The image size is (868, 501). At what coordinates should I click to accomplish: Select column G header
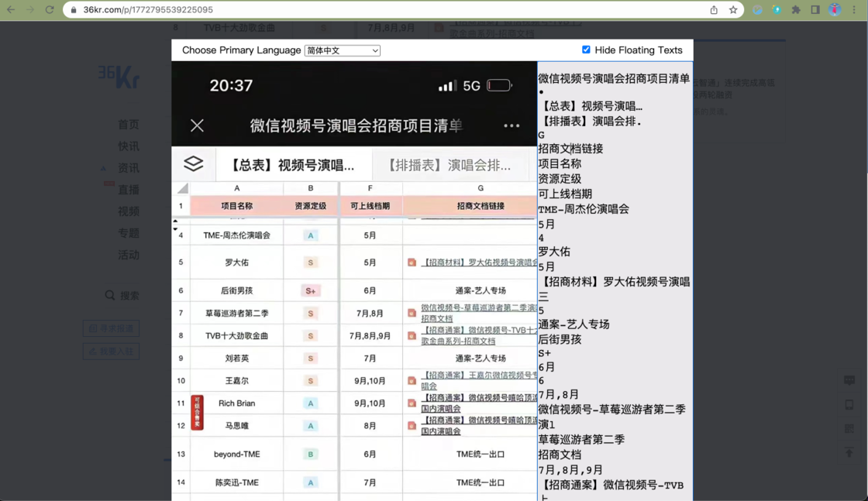(480, 188)
